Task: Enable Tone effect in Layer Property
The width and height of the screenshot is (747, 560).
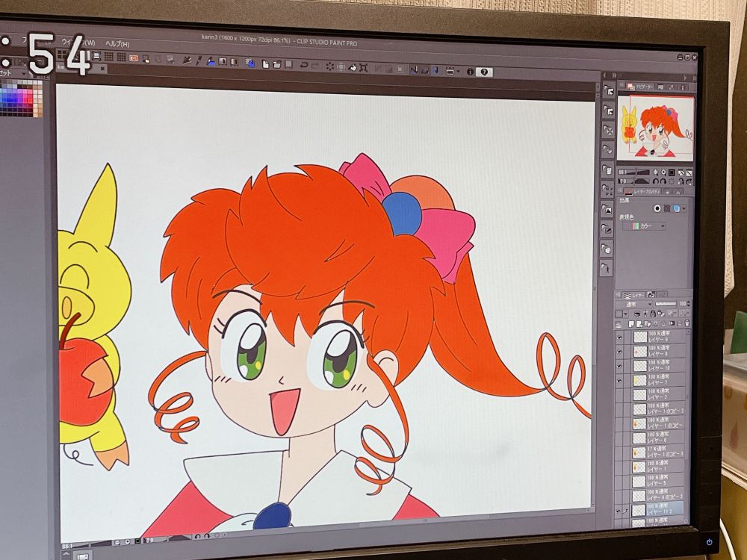Action: pos(667,208)
